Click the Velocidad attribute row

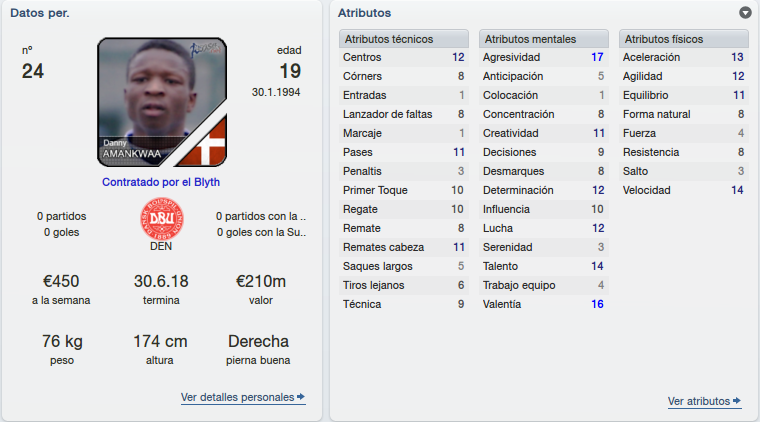click(x=684, y=190)
